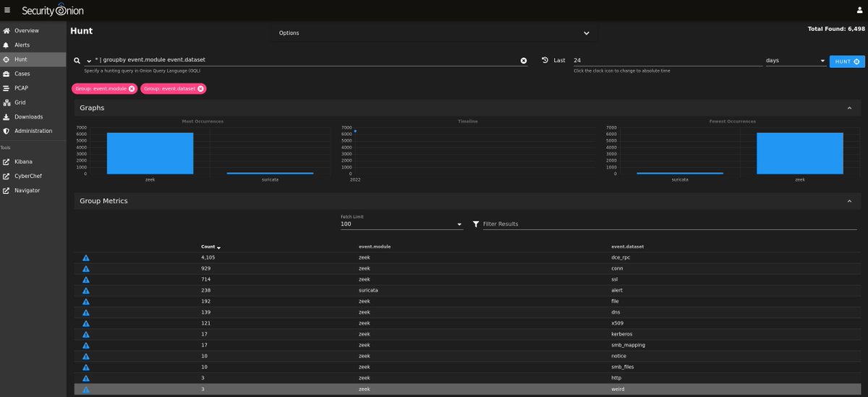Click the dce_rpc dataset cell
The width and height of the screenshot is (868, 397).
tap(622, 257)
